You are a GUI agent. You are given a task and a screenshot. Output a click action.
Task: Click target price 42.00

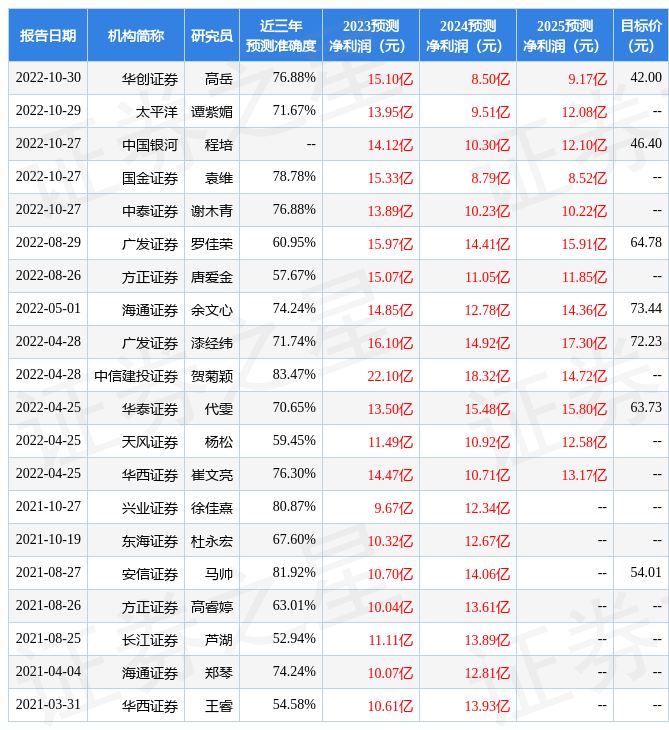(646, 77)
